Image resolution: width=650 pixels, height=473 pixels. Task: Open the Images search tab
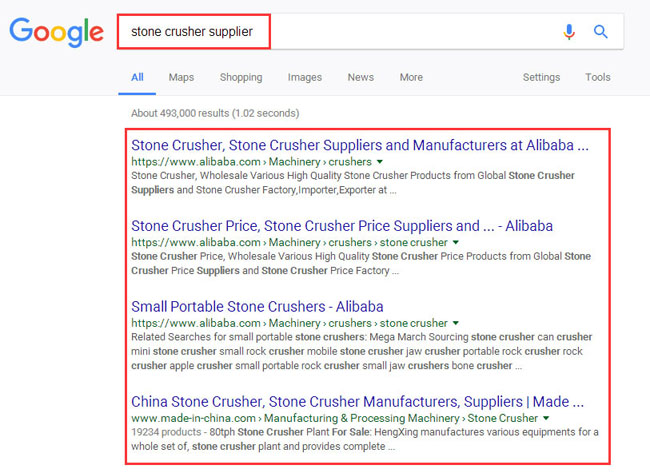(305, 77)
